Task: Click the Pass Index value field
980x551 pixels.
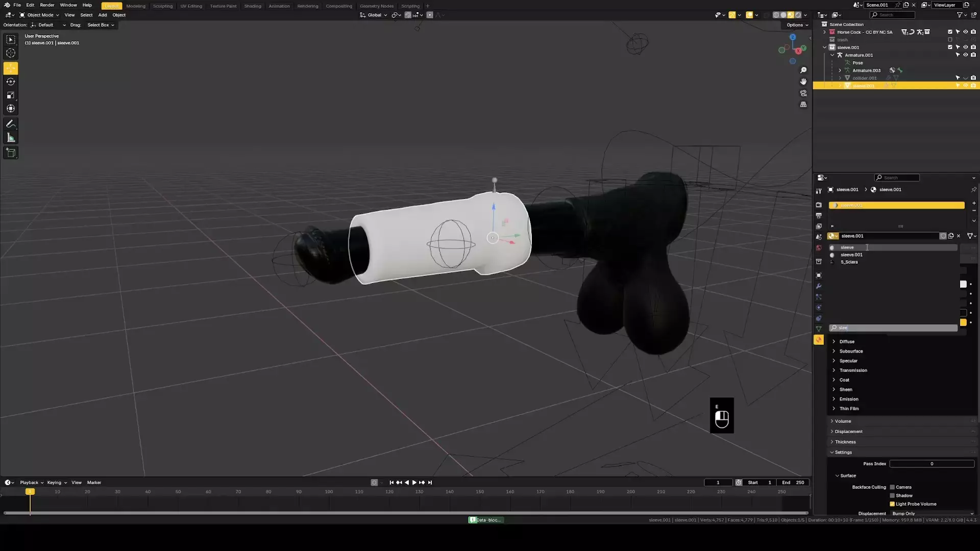Action: point(932,464)
